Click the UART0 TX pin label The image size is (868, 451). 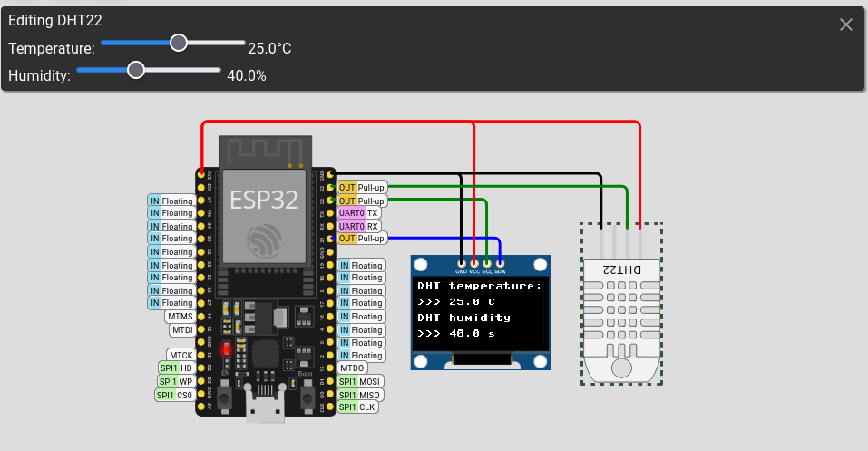tap(359, 212)
